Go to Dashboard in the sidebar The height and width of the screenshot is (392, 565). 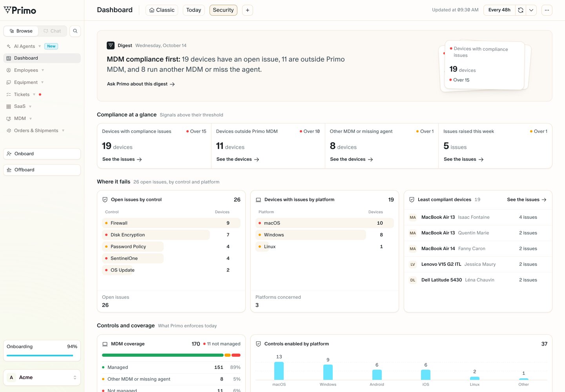pos(42,58)
